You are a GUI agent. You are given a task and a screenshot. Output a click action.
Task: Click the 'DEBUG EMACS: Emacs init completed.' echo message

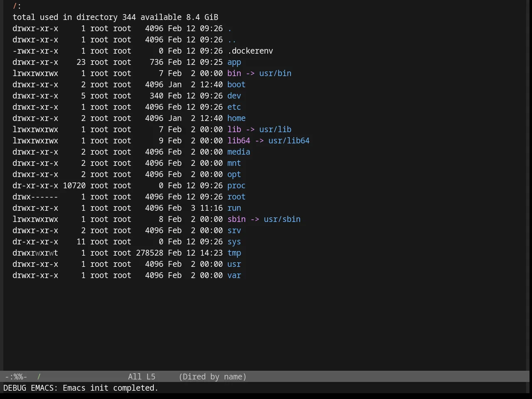[x=81, y=388]
